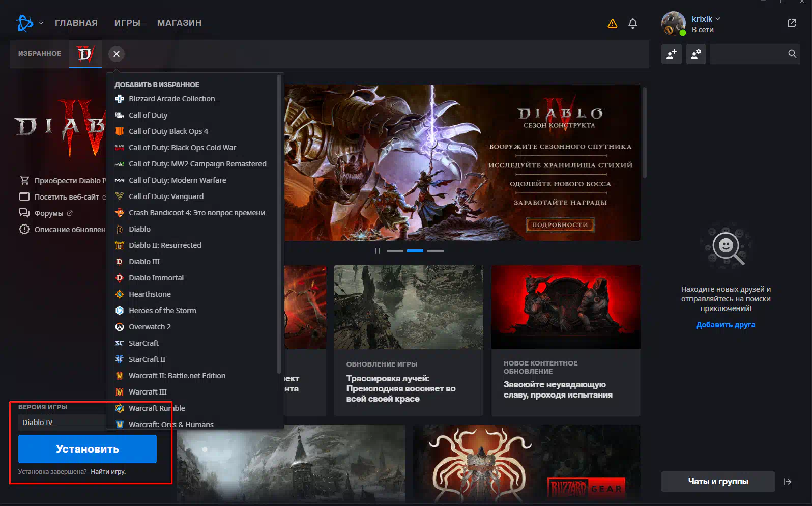Click the main content scrollbar

tap(645, 132)
